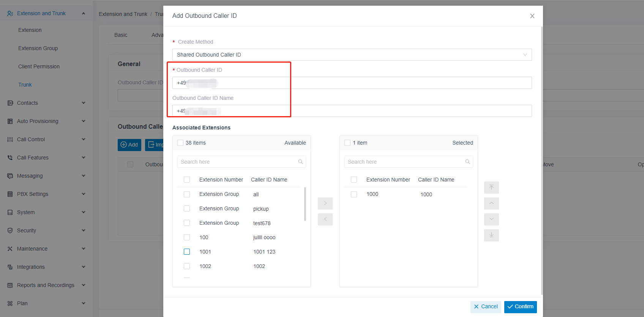Move checked items to Selected list arrow
Screen dimensions: 644x317
pyautogui.click(x=325, y=203)
